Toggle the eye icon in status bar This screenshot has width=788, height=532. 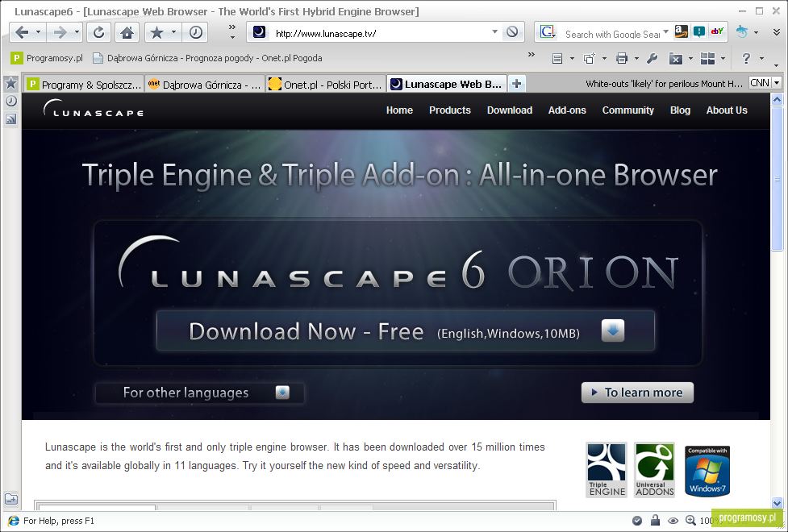673,521
